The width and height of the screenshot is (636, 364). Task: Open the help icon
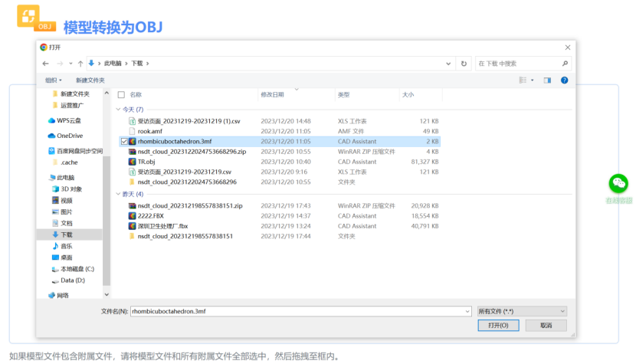pyautogui.click(x=564, y=80)
